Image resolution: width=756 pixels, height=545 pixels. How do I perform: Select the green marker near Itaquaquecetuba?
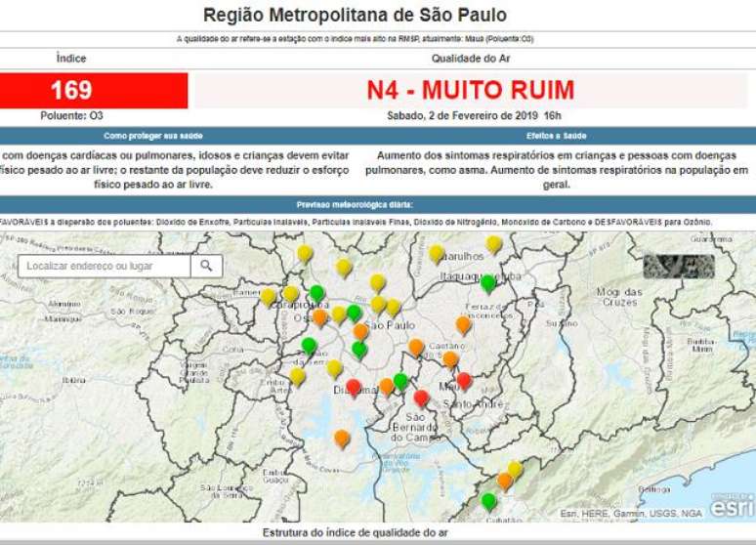pos(488,283)
